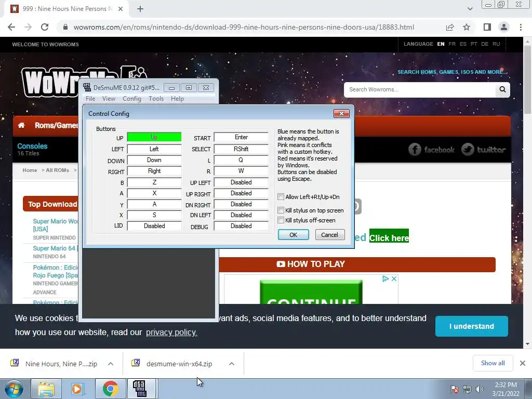The image size is (532, 399).
Task: Open the DeSmuME Tools menu
Action: 156,99
